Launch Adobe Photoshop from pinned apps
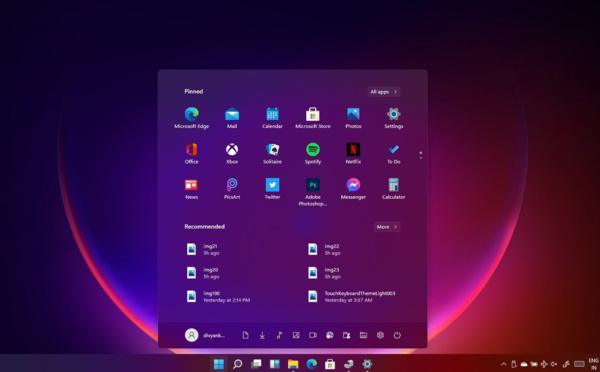 (x=313, y=192)
